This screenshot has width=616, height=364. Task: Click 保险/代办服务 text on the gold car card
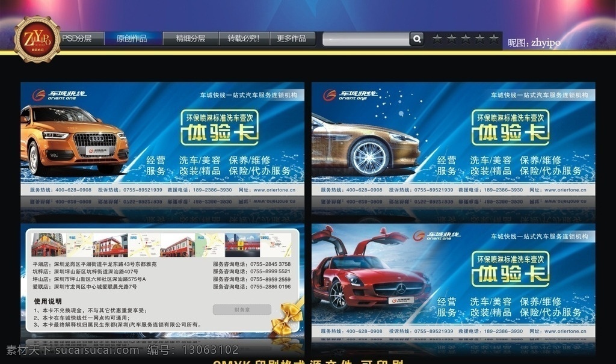pyautogui.click(x=551, y=171)
